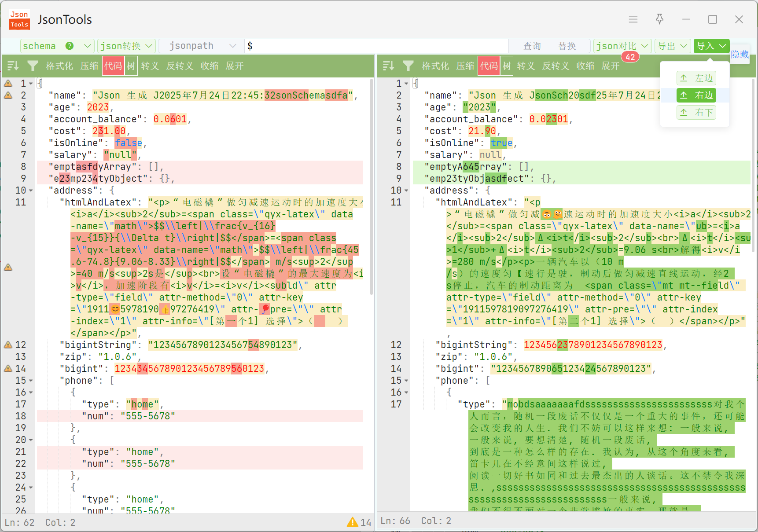The height and width of the screenshot is (532, 758).
Task: Collapse right editor phone fold at line 15
Action: [406, 381]
